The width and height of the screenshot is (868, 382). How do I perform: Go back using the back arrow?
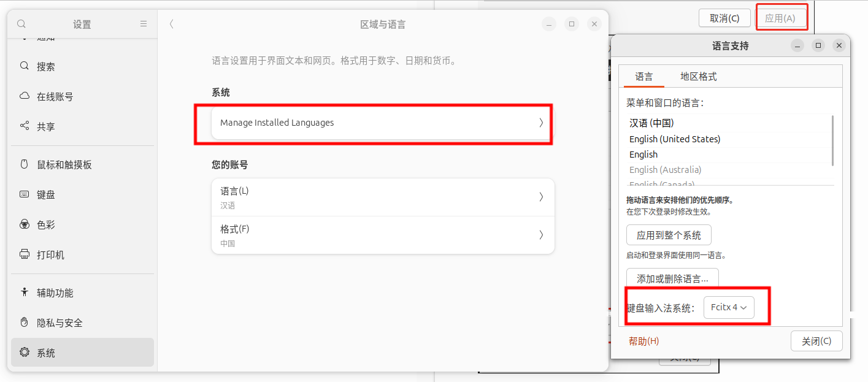pos(171,24)
